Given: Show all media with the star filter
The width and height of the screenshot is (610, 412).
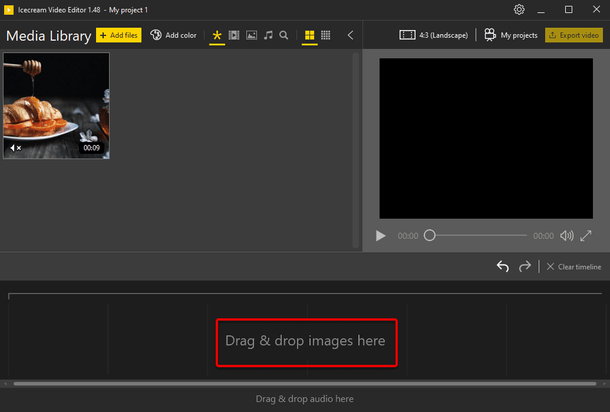Looking at the screenshot, I should coord(217,35).
